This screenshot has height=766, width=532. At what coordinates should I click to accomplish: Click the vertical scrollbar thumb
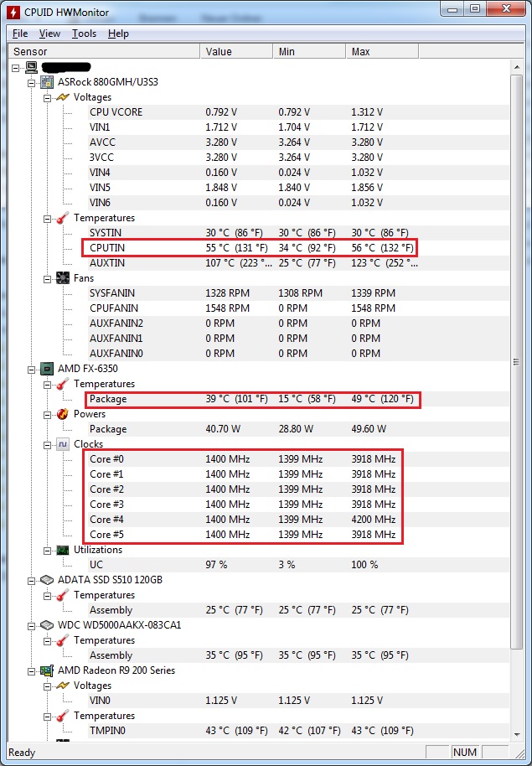click(516, 362)
